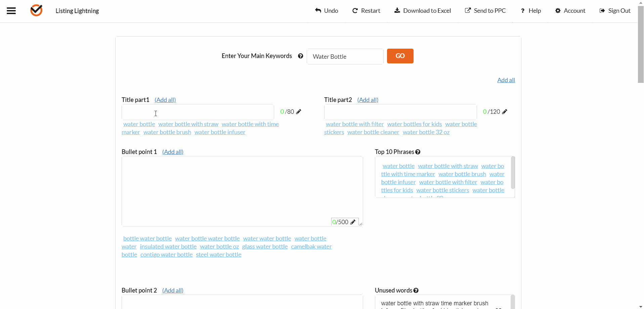Click the page vertical scrollbar
644x309 pixels.
coord(641,44)
